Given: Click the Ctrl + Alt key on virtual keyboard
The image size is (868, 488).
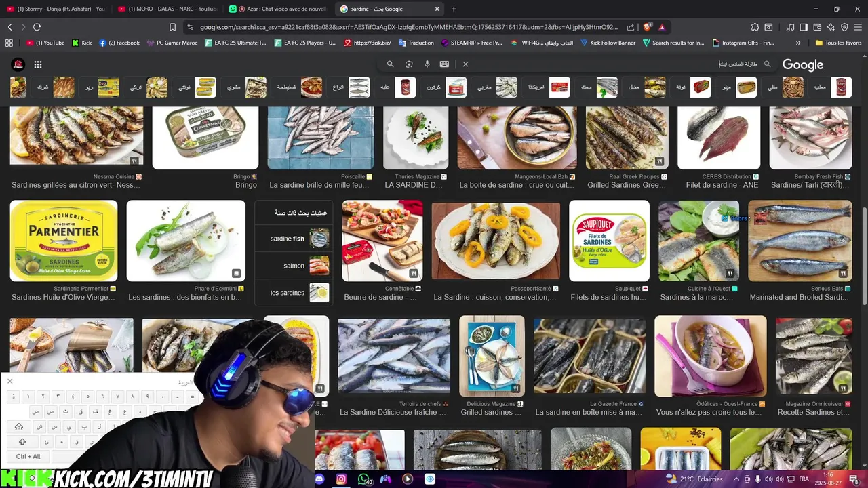Looking at the screenshot, I should point(28,456).
